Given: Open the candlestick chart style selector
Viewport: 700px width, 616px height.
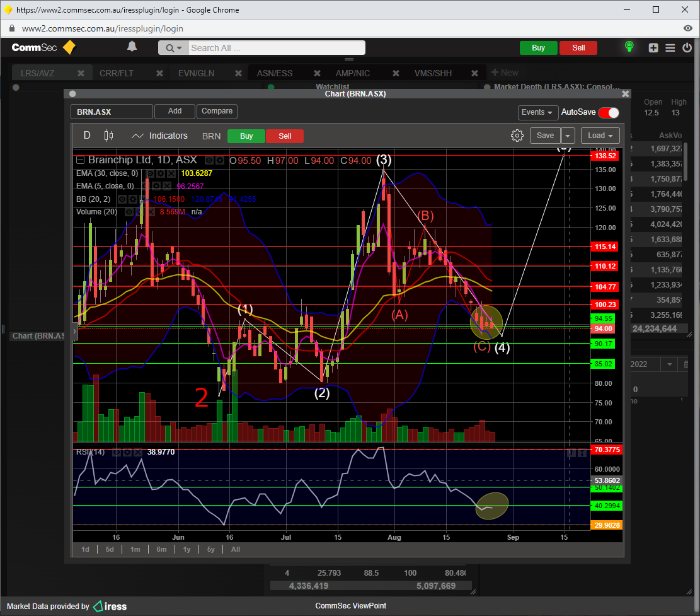Looking at the screenshot, I should (108, 136).
